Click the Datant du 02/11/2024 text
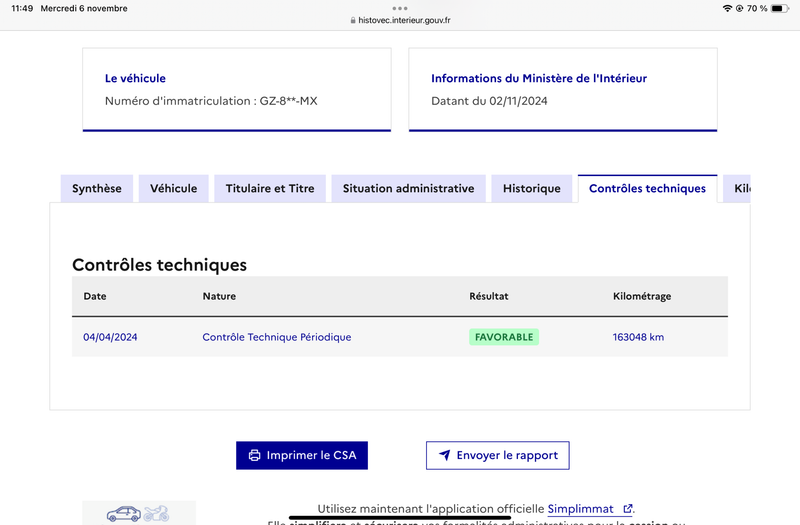The width and height of the screenshot is (800, 525). coord(489,101)
